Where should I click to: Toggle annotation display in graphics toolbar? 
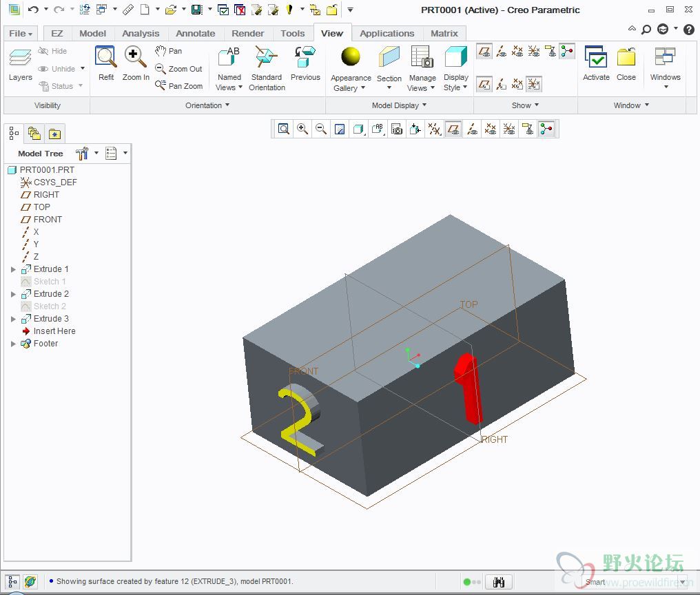(x=528, y=129)
